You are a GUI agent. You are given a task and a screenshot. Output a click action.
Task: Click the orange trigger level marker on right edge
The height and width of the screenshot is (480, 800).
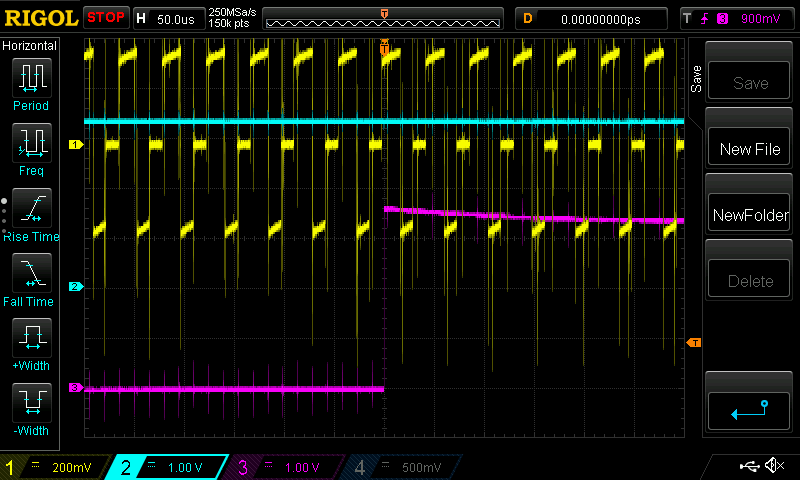pyautogui.click(x=694, y=342)
